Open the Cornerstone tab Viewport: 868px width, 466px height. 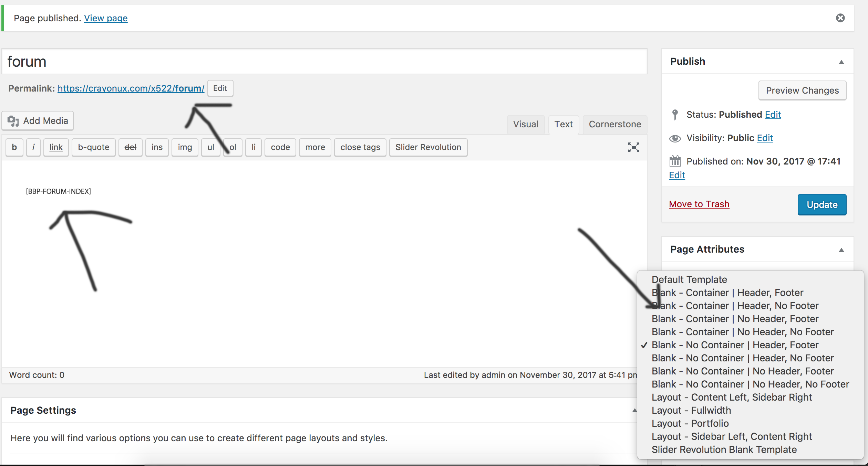click(x=614, y=124)
